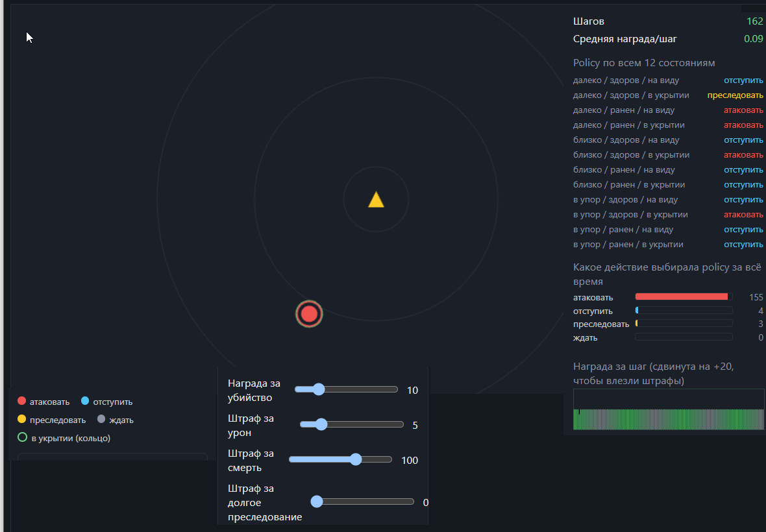The width and height of the screenshot is (766, 532).
Task: Select policy row 'близко / ранен / в укрытии'
Action: pos(668,185)
